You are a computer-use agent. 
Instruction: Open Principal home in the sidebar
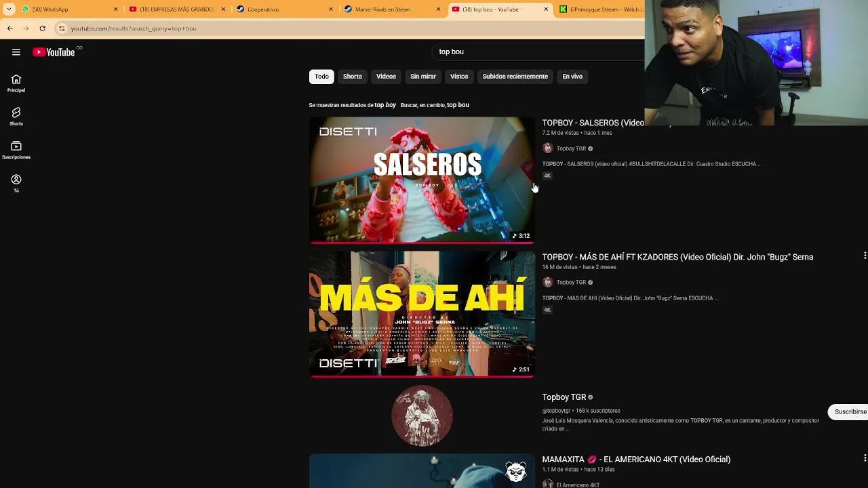[16, 83]
